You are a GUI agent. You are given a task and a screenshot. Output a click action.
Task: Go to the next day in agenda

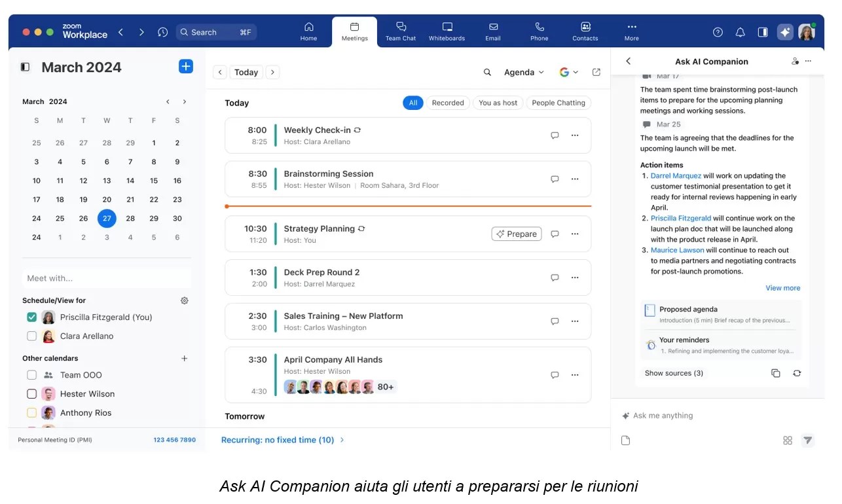tap(273, 72)
